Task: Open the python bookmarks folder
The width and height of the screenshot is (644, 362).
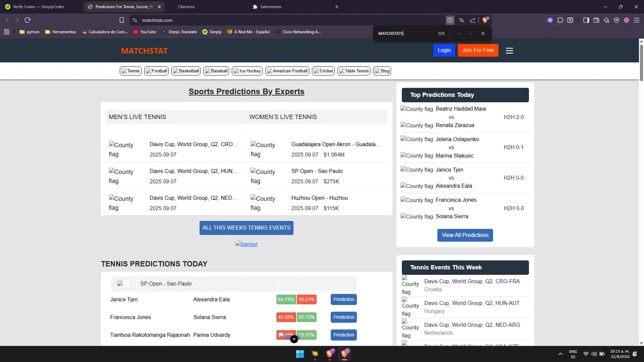Action: [29, 32]
